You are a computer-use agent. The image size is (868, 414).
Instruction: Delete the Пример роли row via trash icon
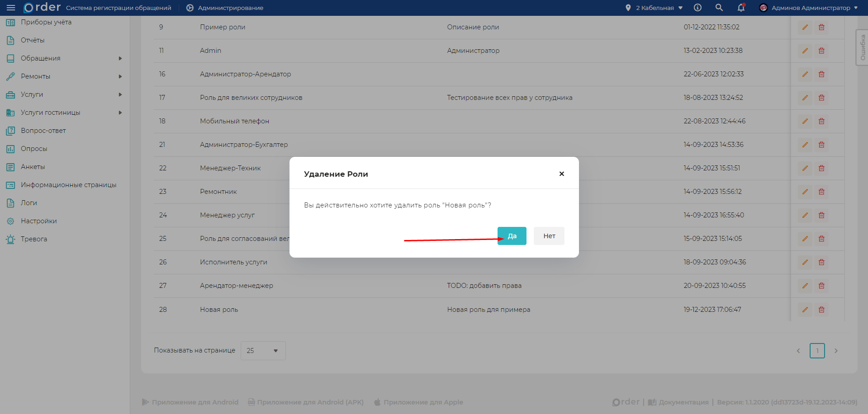(x=821, y=27)
